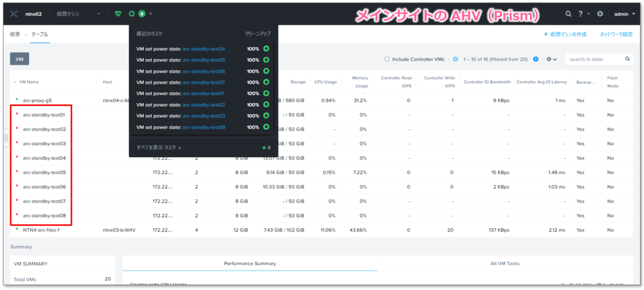
Task: Sort by Memory Usage column header
Action: [x=360, y=82]
